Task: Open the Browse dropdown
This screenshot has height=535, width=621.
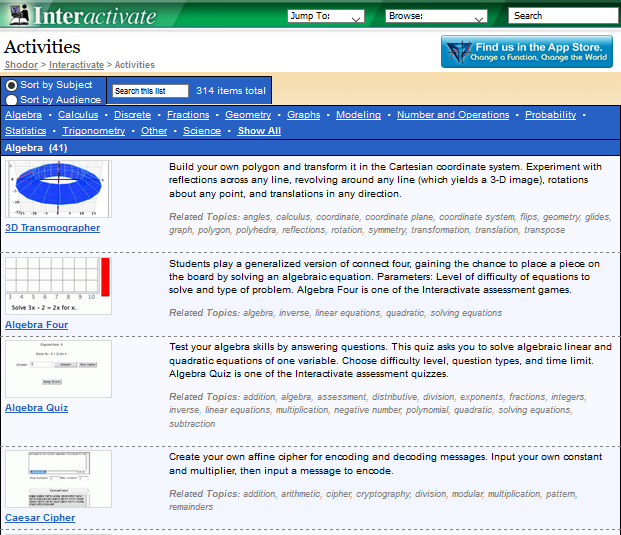Action: coord(436,16)
